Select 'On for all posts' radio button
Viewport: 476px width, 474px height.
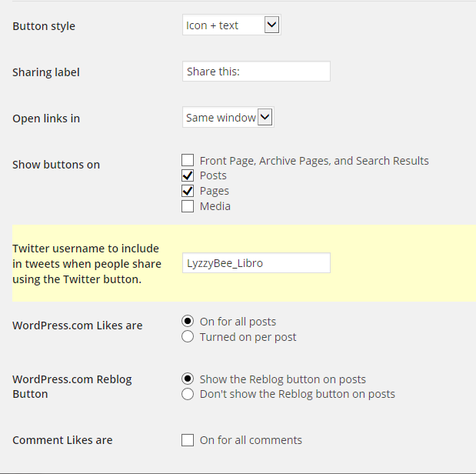pos(188,322)
